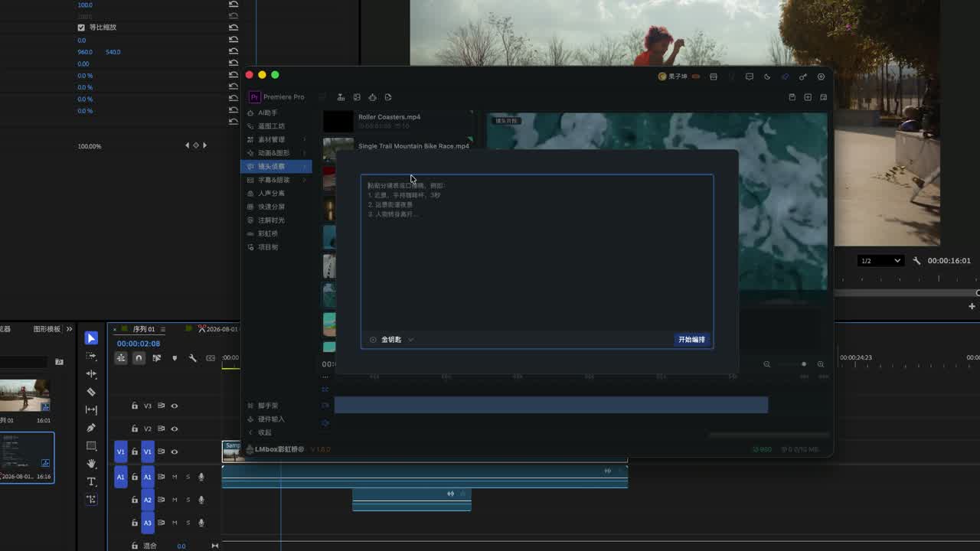Open the 1/2 playback resolution dropdown

click(880, 261)
